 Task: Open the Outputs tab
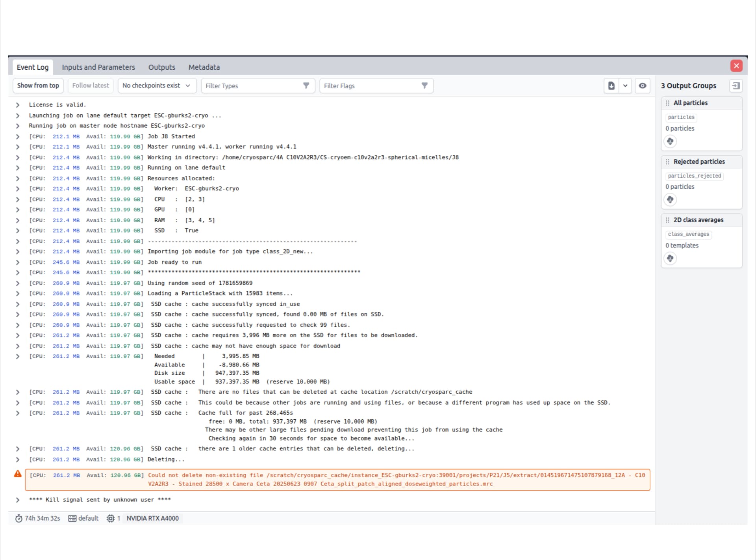[161, 67]
